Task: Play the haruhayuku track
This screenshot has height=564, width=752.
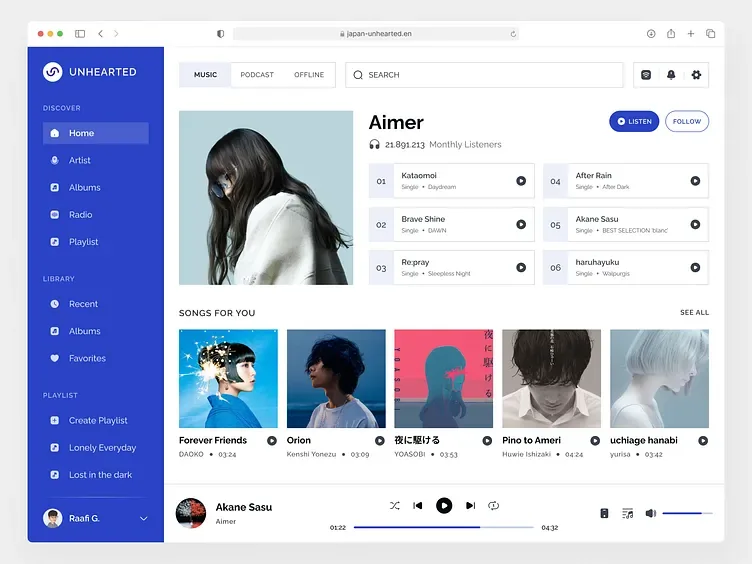Action: tap(695, 267)
